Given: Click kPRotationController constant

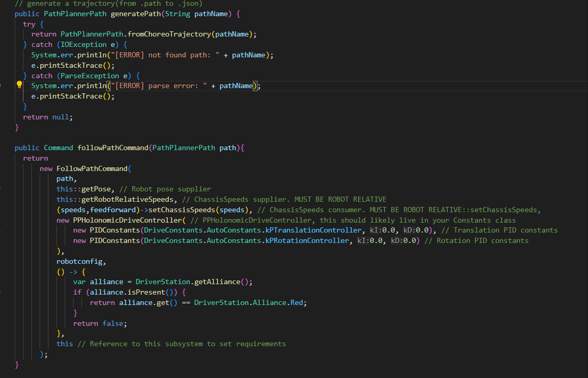Looking at the screenshot, I should (307, 241).
